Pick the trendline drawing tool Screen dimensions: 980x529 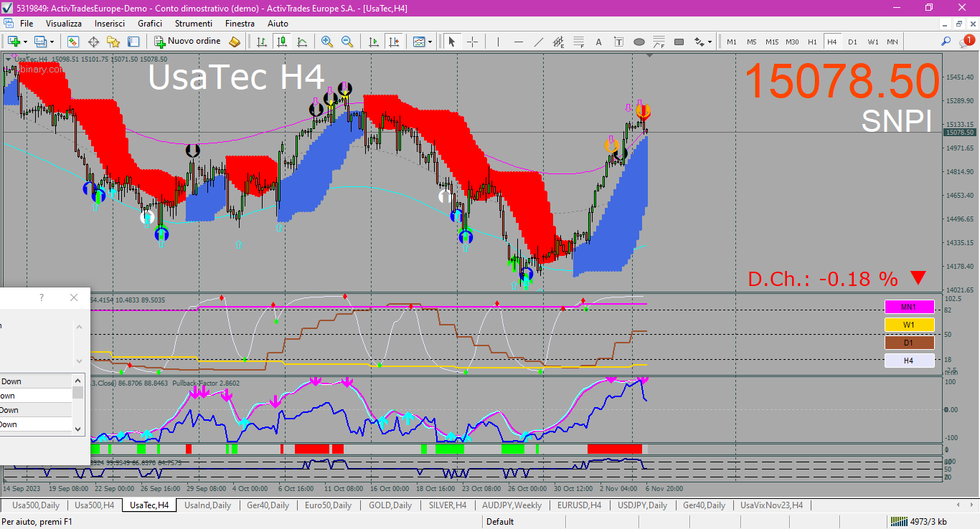click(538, 42)
